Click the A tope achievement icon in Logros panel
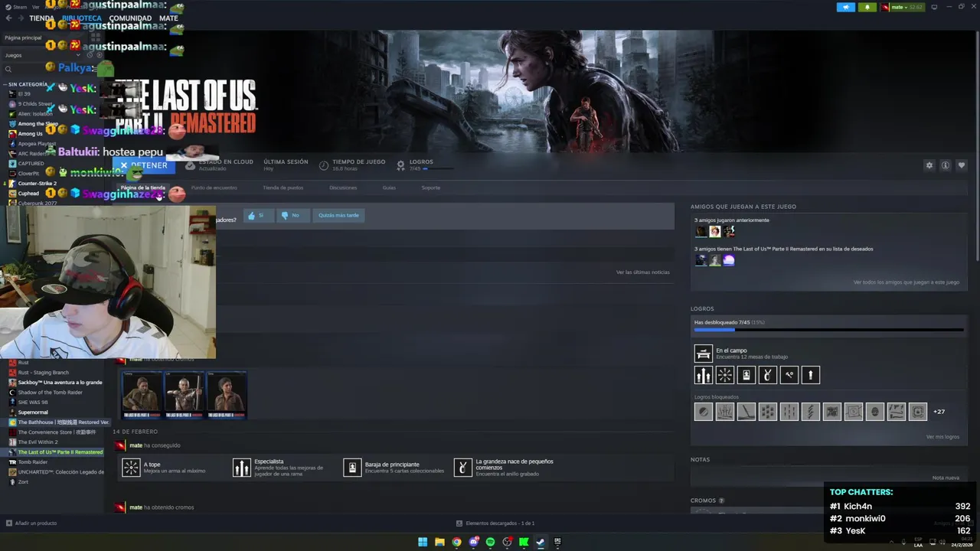The height and width of the screenshot is (551, 980). pos(724,375)
